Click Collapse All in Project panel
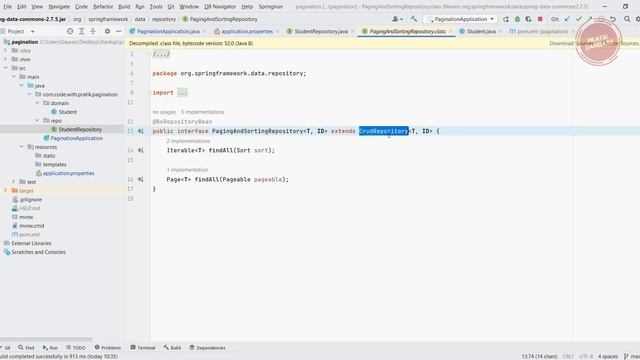Viewport: 640px width, 360px height. (93, 31)
